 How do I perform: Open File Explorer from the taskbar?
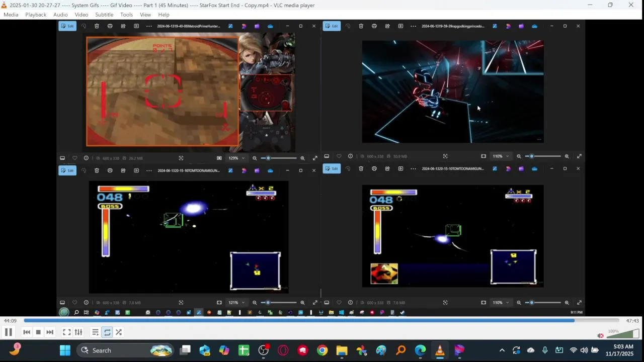coord(342,350)
